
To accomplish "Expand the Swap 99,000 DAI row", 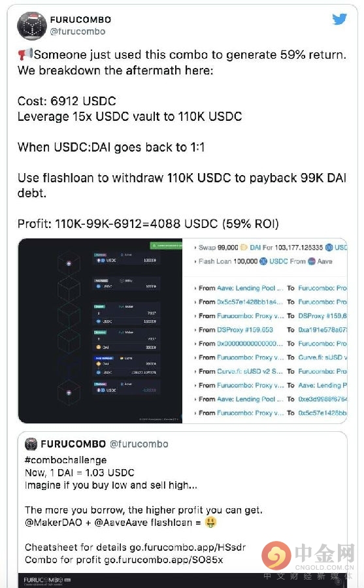I will pos(271,248).
